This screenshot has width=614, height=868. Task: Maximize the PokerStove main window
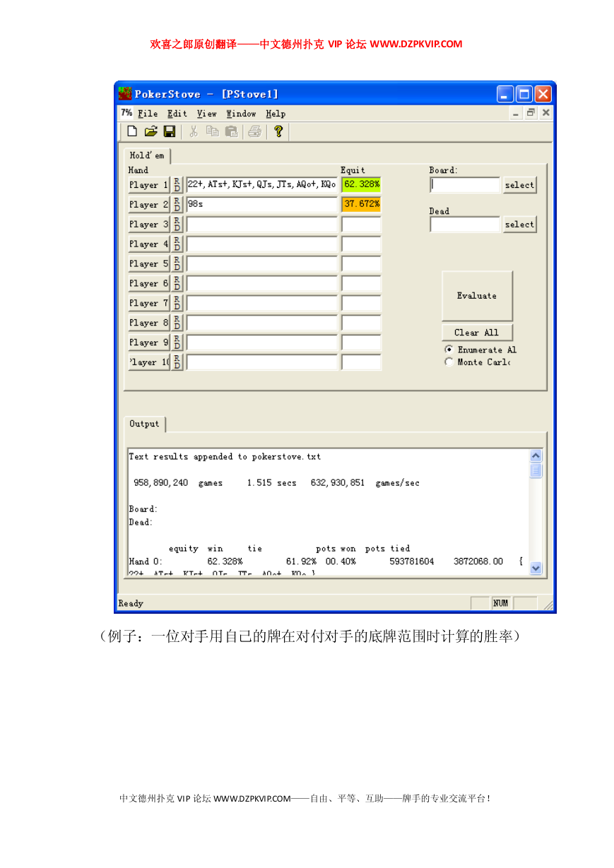coord(524,94)
